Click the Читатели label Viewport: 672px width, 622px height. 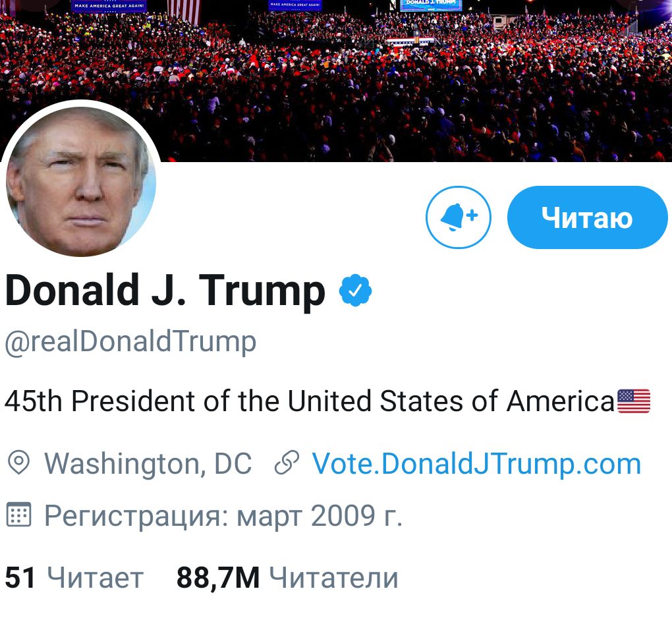pyautogui.click(x=334, y=579)
